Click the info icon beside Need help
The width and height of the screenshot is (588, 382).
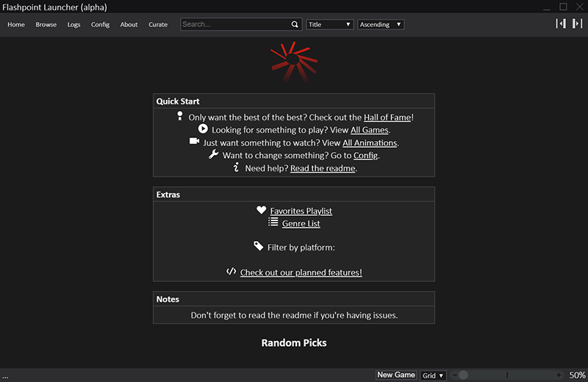coord(236,167)
